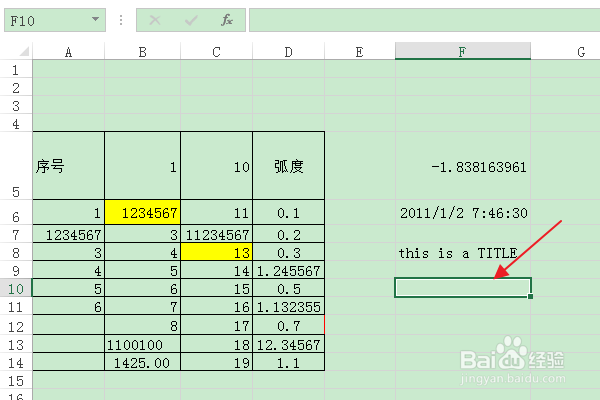Click the fill handle of selected cell F10
Screen dimensions: 600x400
pyautogui.click(x=530, y=296)
